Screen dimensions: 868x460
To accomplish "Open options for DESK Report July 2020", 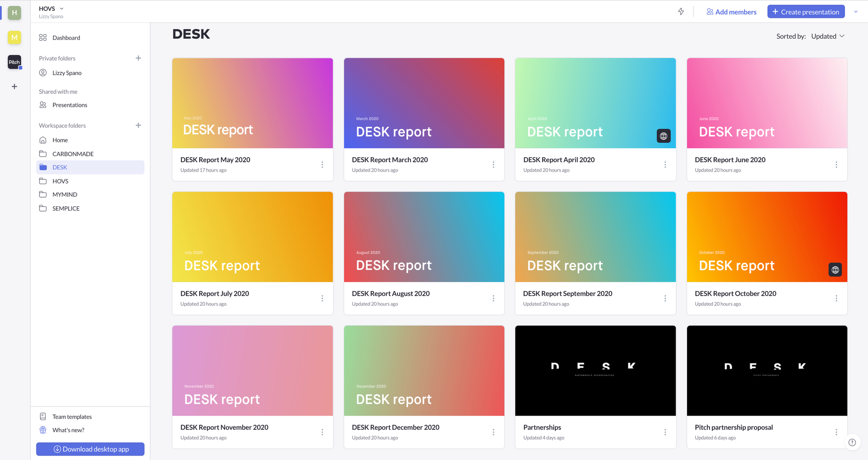I will 322,298.
